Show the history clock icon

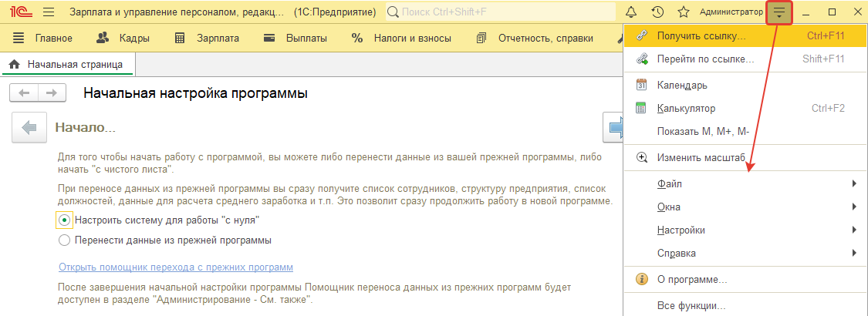pyautogui.click(x=657, y=12)
